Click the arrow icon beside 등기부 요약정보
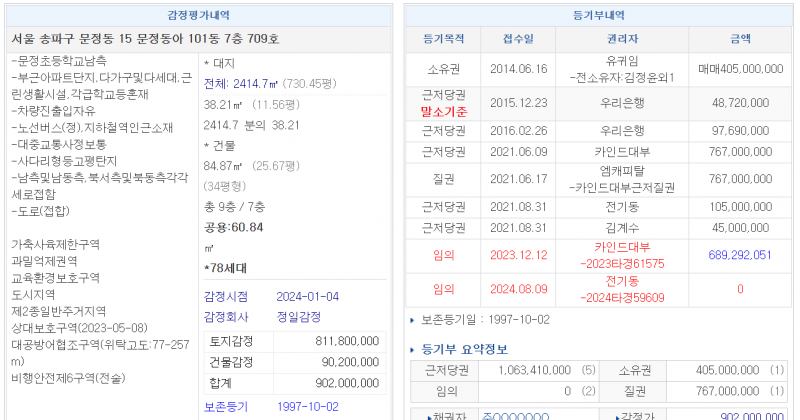Viewport: 800px width, 420px height. point(415,349)
